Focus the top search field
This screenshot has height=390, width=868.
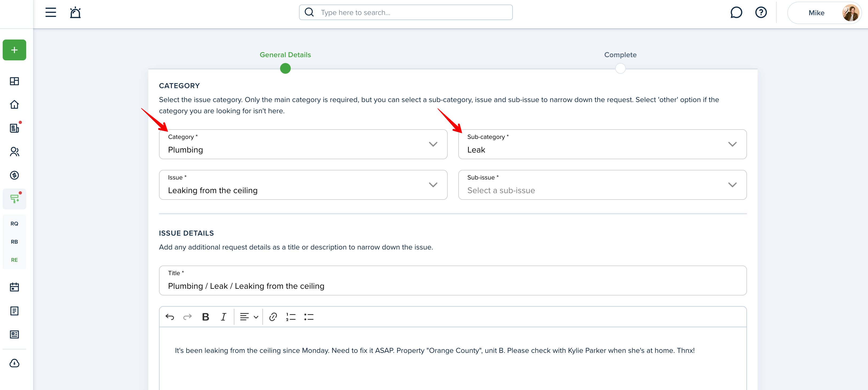tap(405, 13)
